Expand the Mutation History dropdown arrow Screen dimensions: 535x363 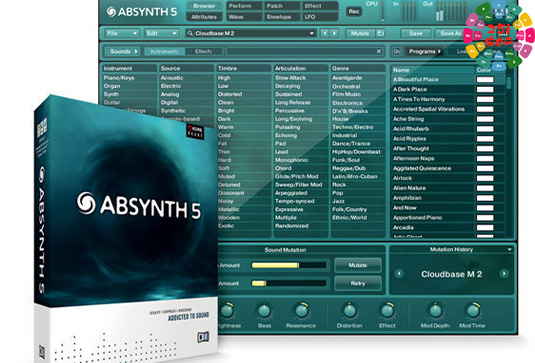point(509,250)
